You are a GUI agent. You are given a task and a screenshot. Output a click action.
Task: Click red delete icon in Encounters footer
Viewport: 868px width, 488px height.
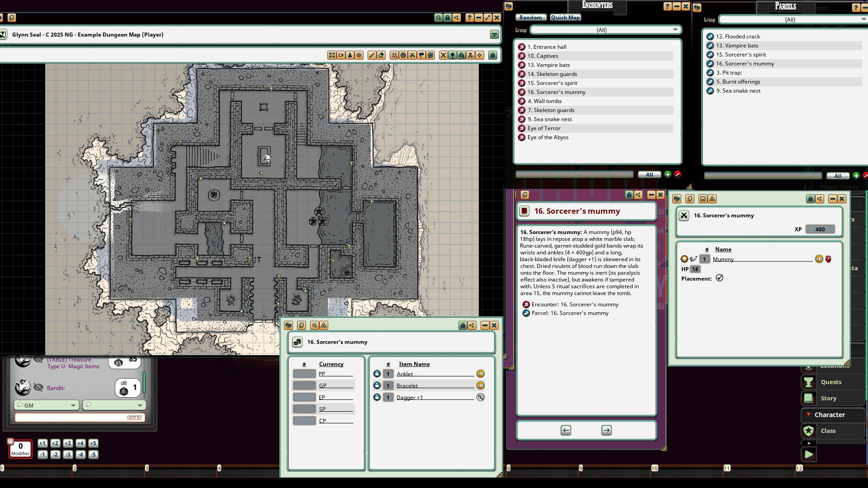[678, 174]
